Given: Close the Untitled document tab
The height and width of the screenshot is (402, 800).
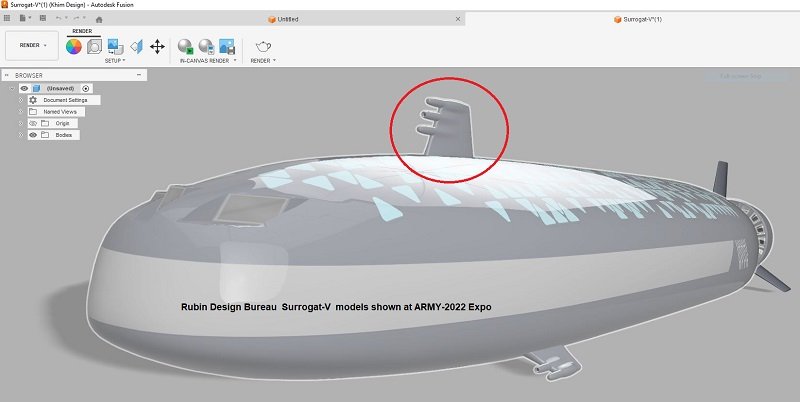Looking at the screenshot, I should [458, 19].
